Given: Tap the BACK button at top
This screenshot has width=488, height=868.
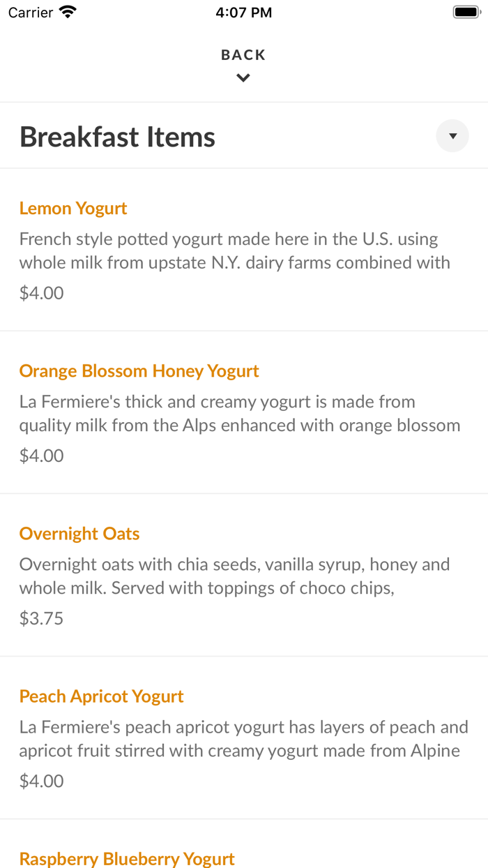Looking at the screenshot, I should click(x=243, y=55).
